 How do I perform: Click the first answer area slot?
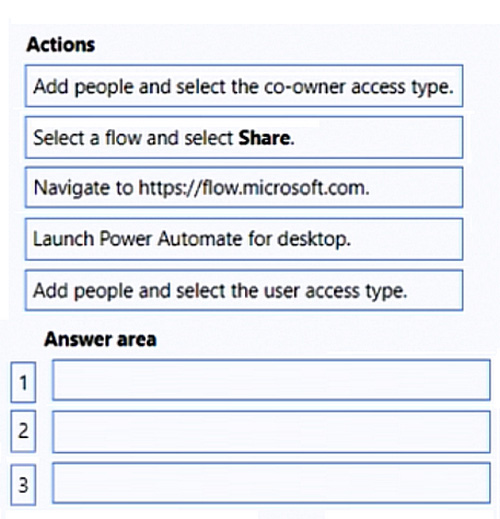(x=271, y=380)
